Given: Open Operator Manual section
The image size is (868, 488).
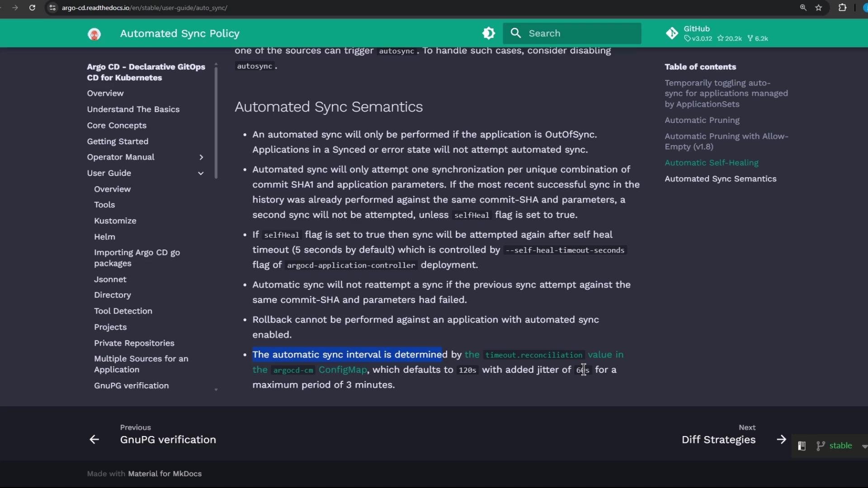Looking at the screenshot, I should [121, 157].
